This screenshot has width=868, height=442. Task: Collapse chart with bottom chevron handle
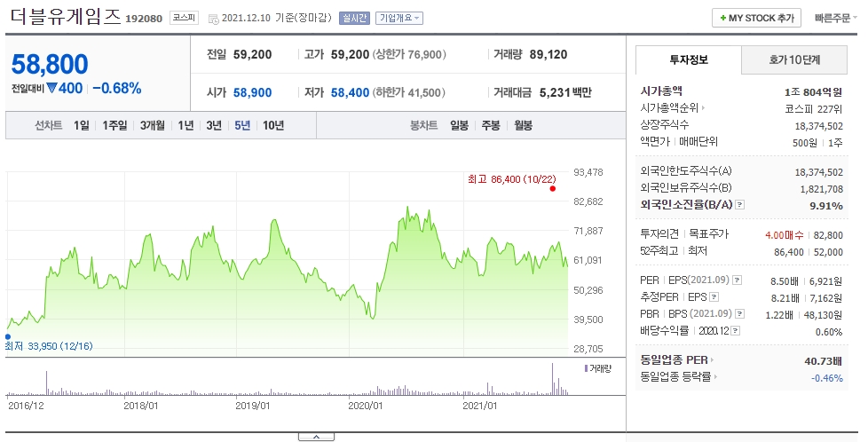click(x=316, y=437)
